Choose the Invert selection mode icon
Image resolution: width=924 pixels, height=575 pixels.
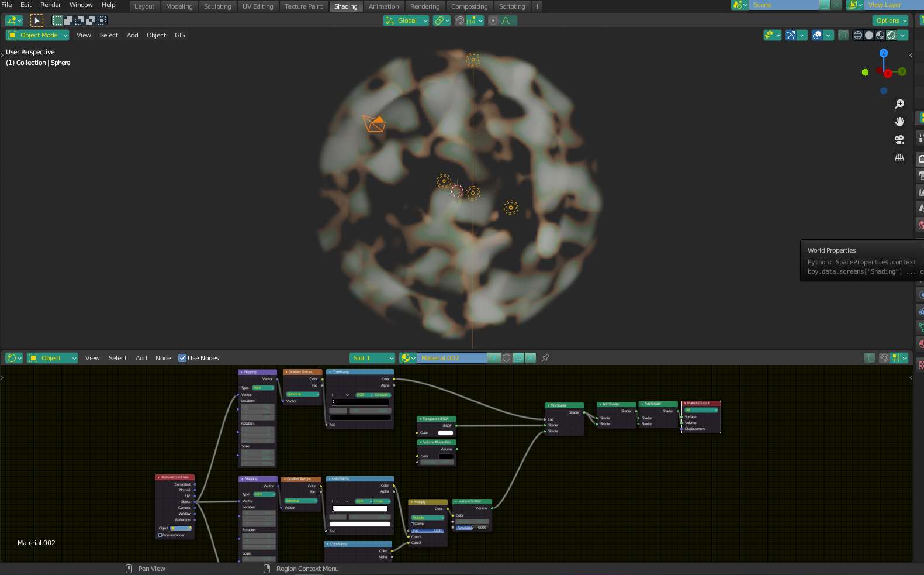point(91,20)
